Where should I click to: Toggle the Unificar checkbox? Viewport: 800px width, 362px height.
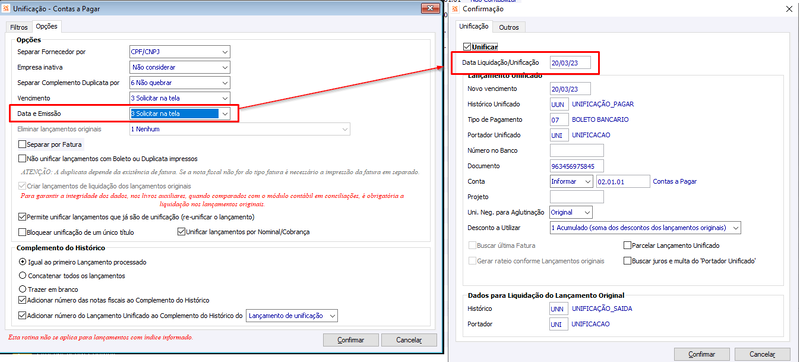click(466, 47)
